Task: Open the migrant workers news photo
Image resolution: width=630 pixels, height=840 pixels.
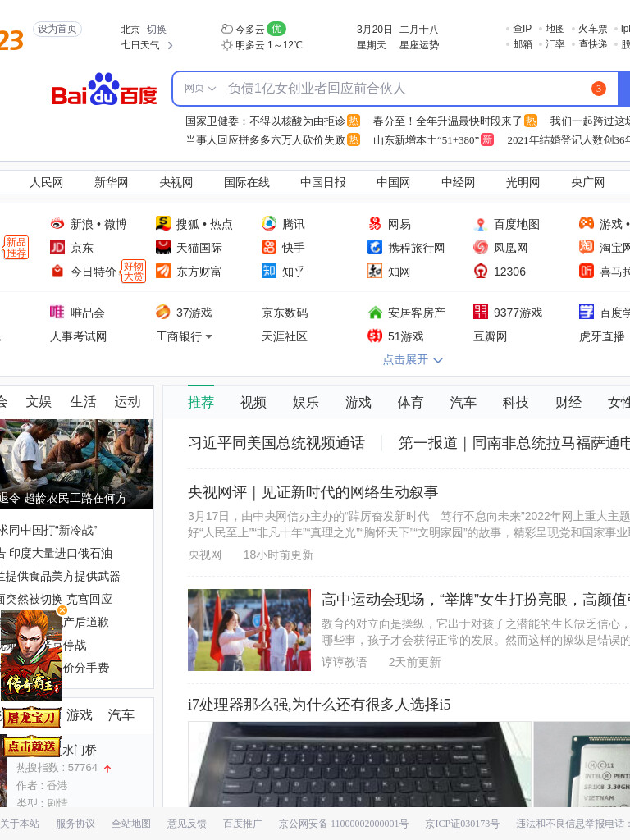Action: point(76,464)
